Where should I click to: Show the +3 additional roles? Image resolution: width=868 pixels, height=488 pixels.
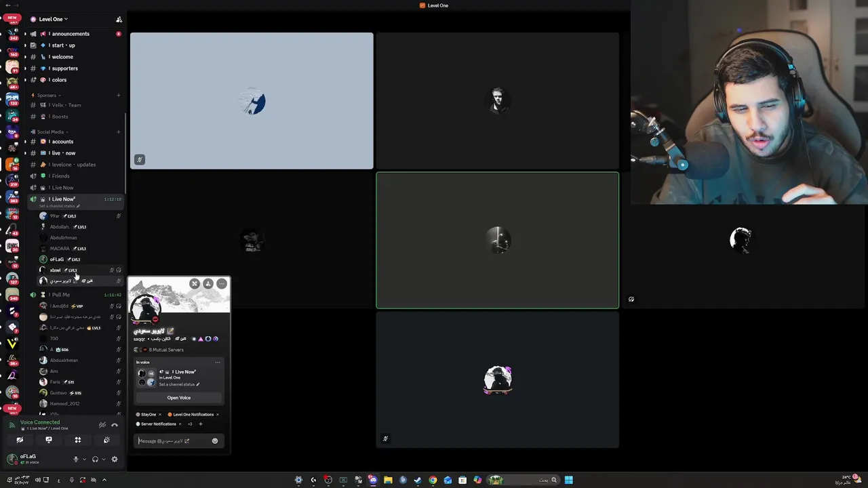[x=190, y=424]
